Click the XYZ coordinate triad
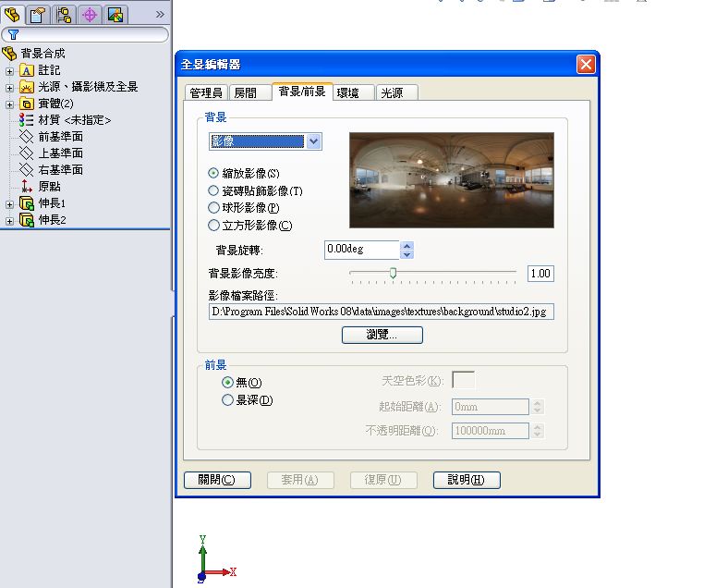 pos(216,559)
